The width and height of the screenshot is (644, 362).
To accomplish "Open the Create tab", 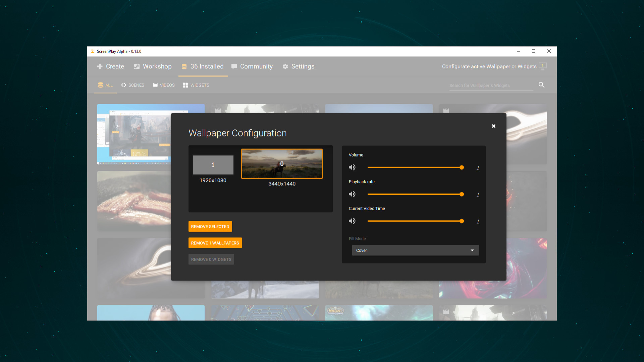I will coord(111,66).
